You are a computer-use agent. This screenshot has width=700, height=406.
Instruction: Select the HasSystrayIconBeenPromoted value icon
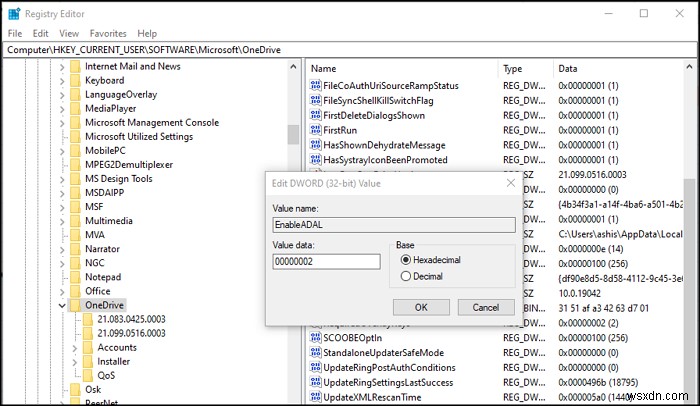click(316, 159)
